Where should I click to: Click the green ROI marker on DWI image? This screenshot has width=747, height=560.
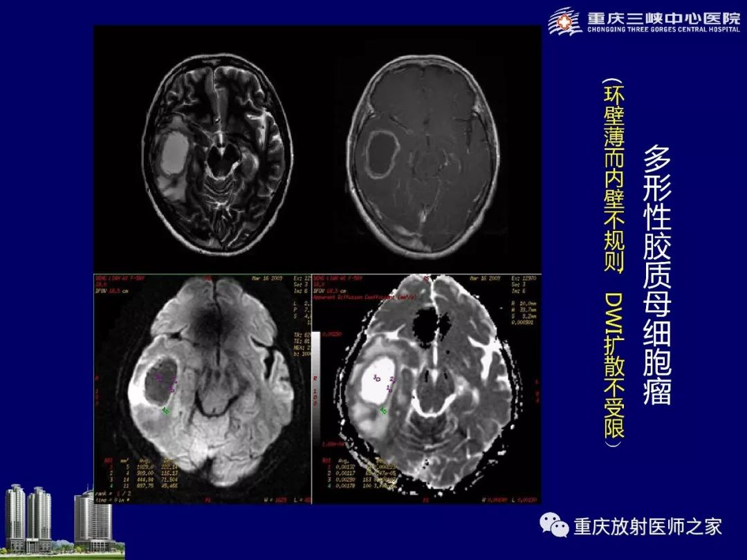[165, 411]
